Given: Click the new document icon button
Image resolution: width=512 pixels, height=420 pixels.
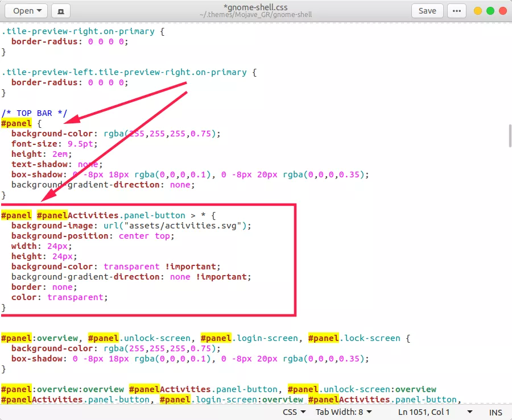Looking at the screenshot, I should coord(61,11).
